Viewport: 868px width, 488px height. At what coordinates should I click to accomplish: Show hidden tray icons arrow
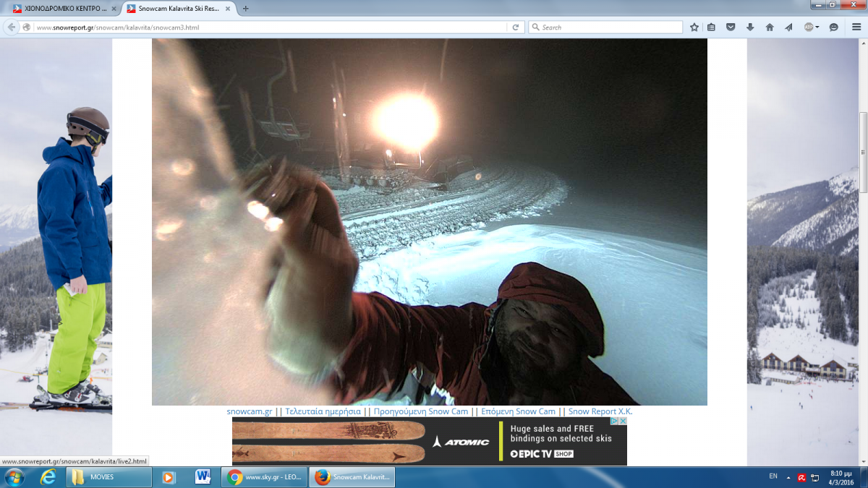coord(788,477)
